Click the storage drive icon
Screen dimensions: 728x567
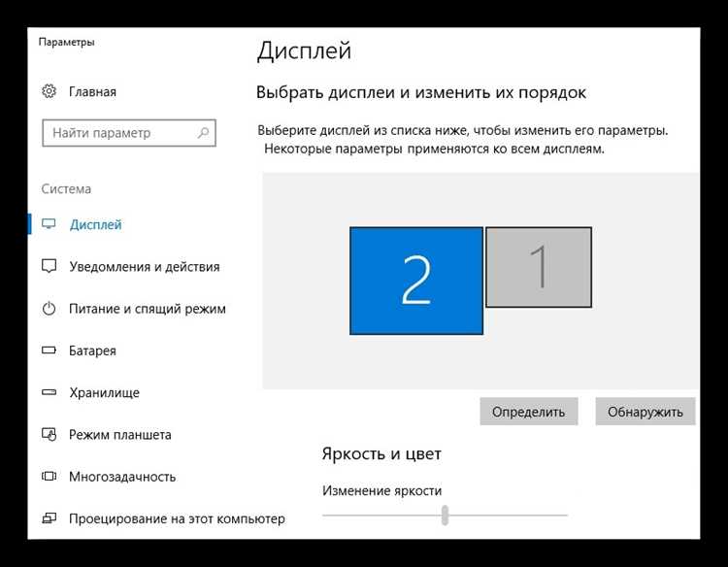pyautogui.click(x=49, y=392)
